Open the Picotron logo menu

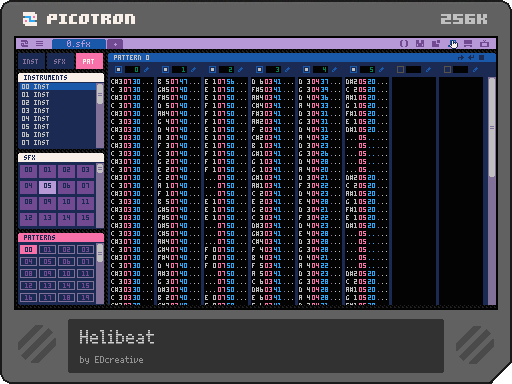point(24,44)
